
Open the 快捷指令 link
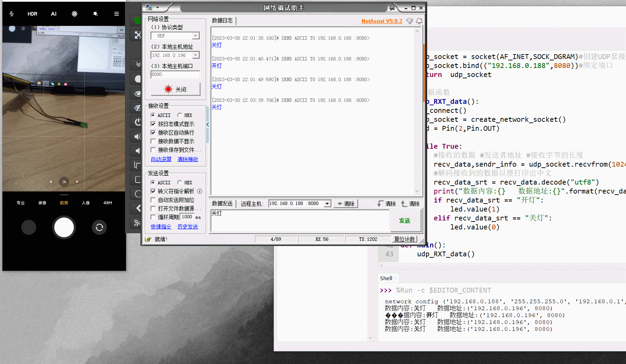(x=161, y=227)
